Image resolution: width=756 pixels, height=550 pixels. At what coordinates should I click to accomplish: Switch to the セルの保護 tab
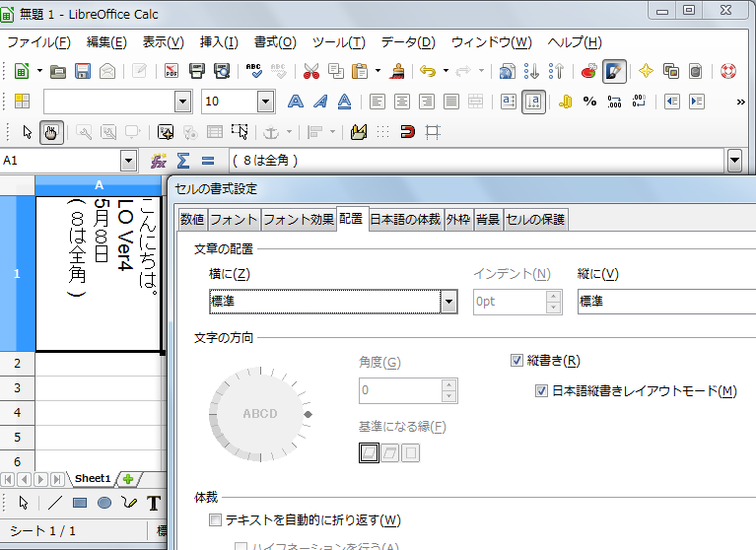pos(535,220)
